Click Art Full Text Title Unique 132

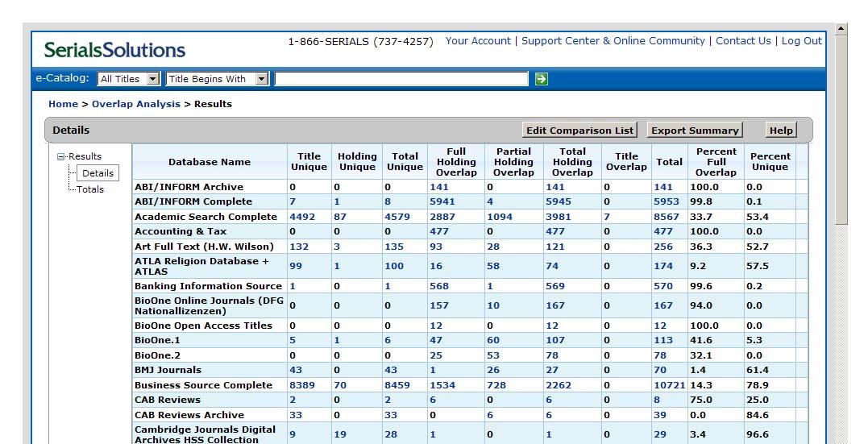[x=299, y=247]
